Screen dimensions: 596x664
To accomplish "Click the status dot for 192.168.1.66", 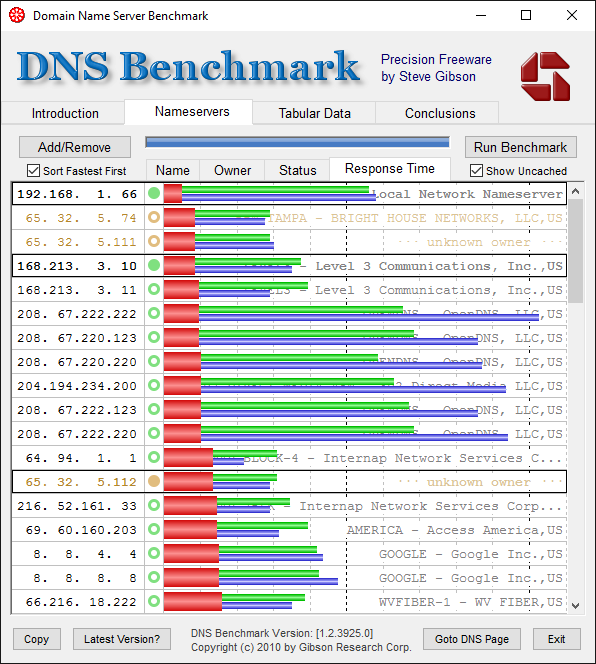I will pos(154,194).
